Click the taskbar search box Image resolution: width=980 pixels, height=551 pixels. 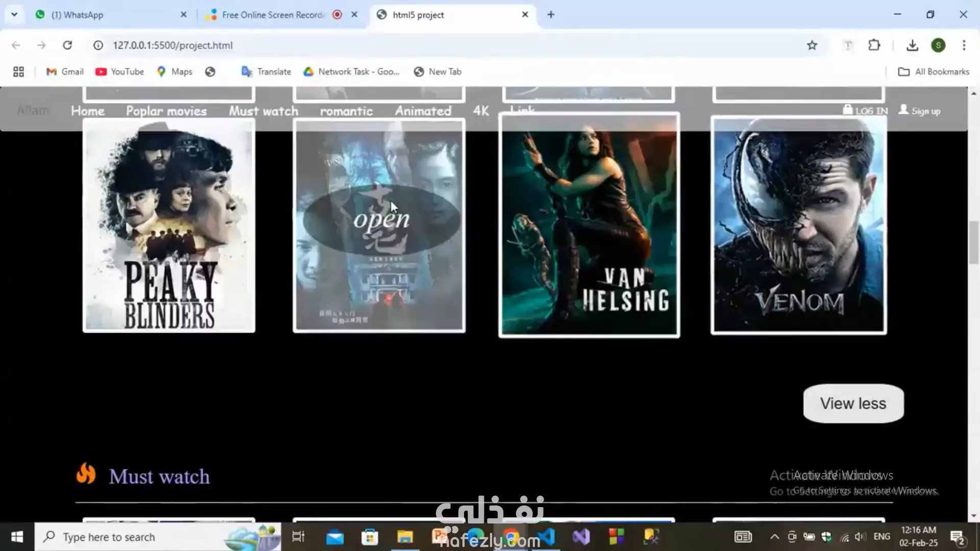click(158, 537)
